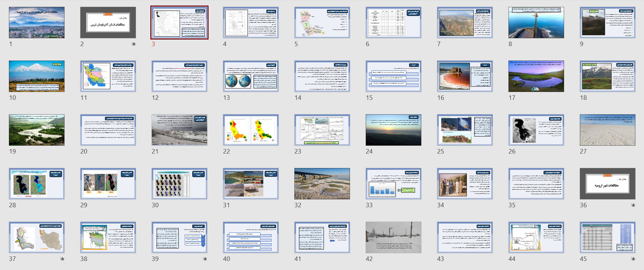Click the transition star beside slide 36

point(633,205)
